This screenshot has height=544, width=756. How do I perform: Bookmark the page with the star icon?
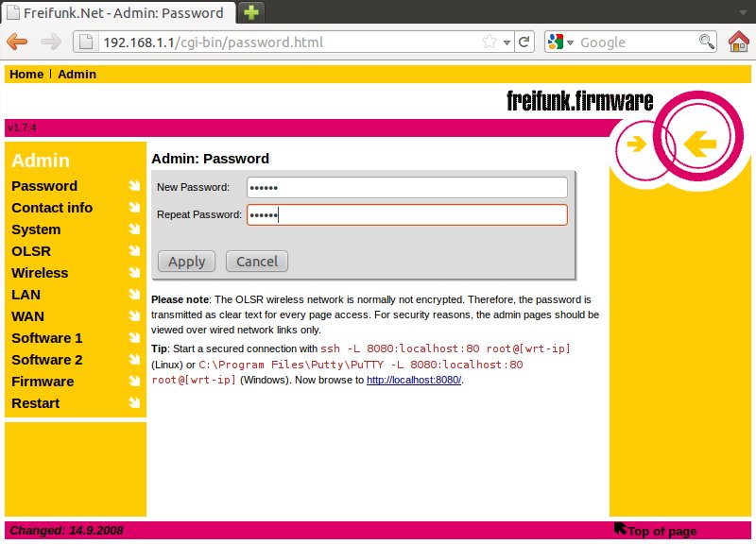[490, 42]
